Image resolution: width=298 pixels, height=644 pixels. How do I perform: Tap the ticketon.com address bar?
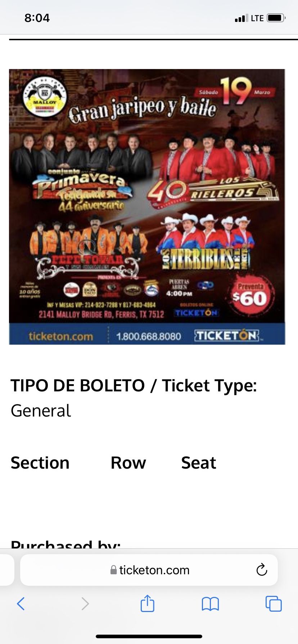click(x=149, y=570)
